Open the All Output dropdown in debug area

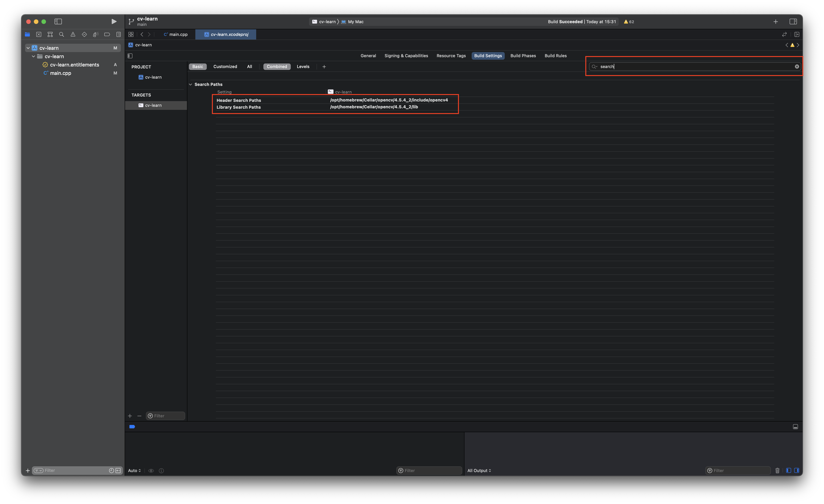tap(479, 470)
